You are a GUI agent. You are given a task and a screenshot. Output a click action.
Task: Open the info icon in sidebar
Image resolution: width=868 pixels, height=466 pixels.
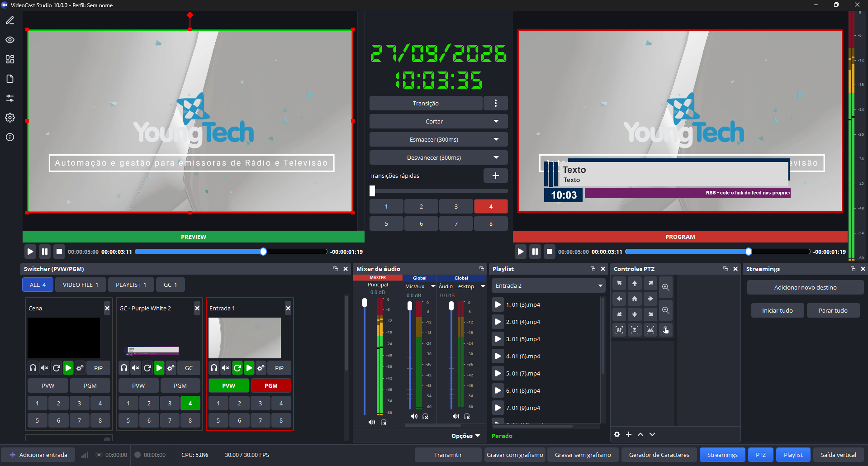click(10, 137)
